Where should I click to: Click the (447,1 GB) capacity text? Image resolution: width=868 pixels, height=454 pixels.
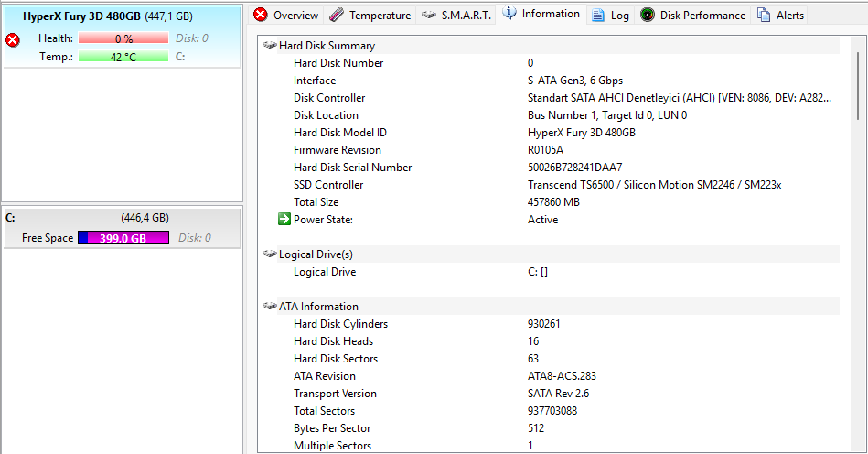pyautogui.click(x=169, y=16)
